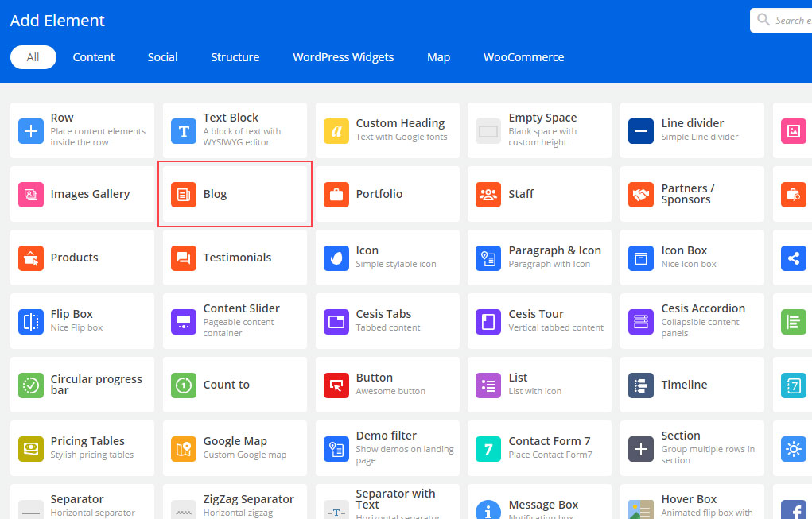Add the Testimonials element
The height and width of the screenshot is (519, 812).
(x=237, y=258)
